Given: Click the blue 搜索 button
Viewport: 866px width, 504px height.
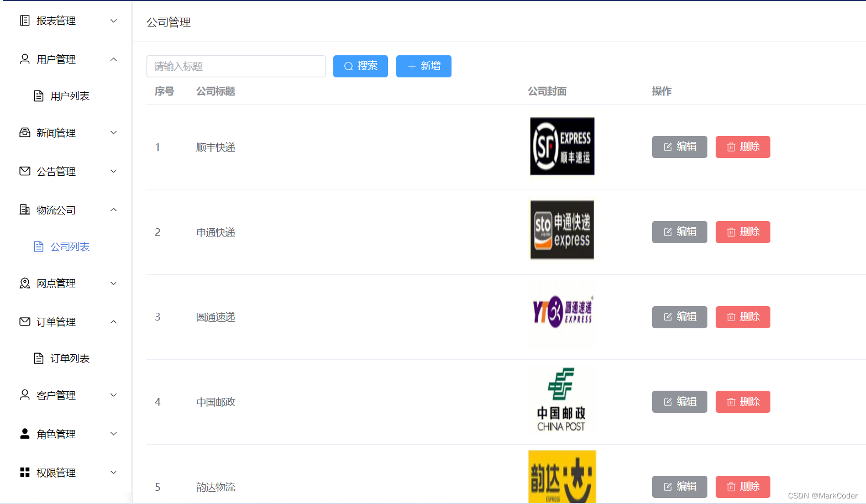Looking at the screenshot, I should 360,66.
